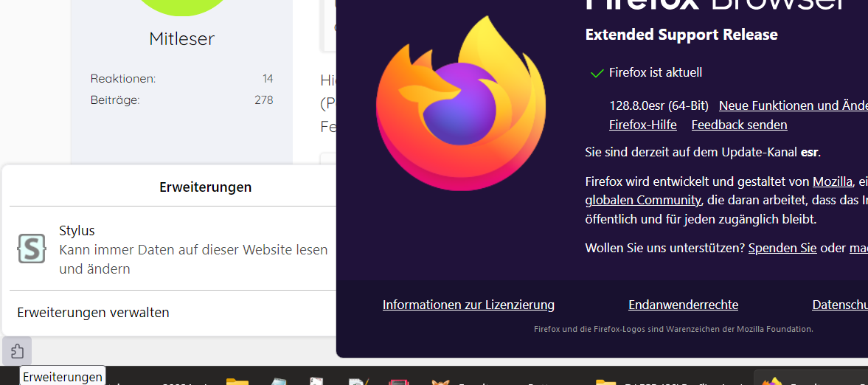Click the large Firefox logo image
This screenshot has width=868, height=385.
pyautogui.click(x=461, y=103)
